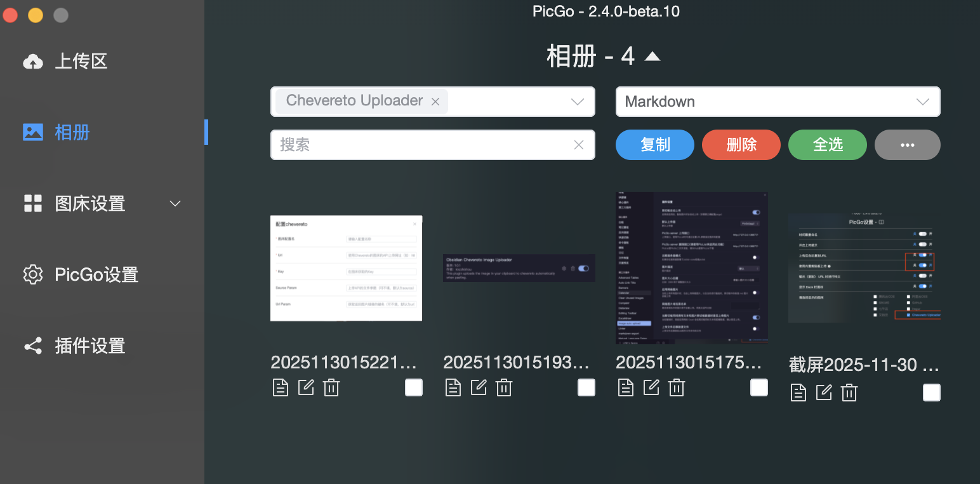Image resolution: width=980 pixels, height=484 pixels.
Task: Copy link of image 2025113015175
Action: click(x=626, y=387)
